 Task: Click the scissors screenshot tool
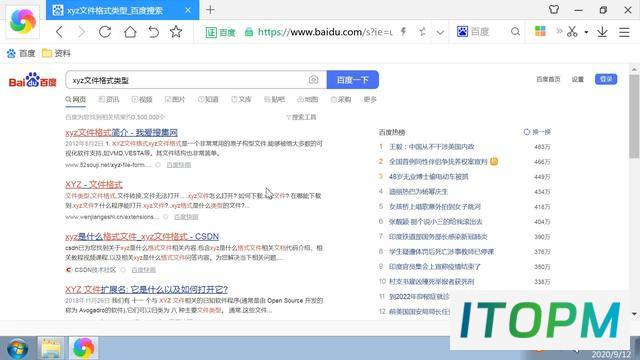[x=572, y=31]
